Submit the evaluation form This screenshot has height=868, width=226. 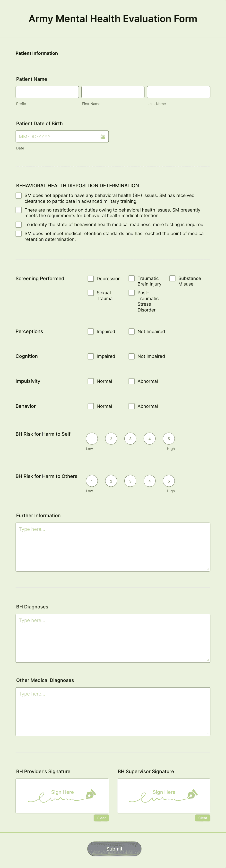click(114, 848)
